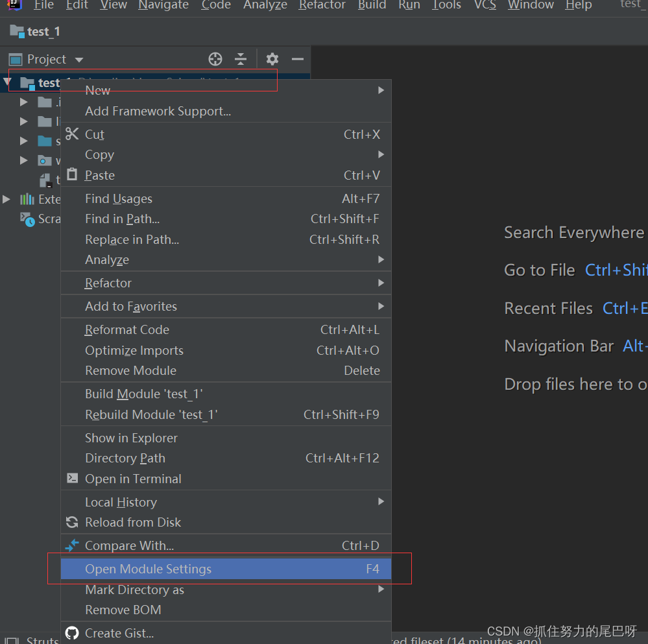Expand the External Libraries node
The height and width of the screenshot is (644, 648).
click(6, 200)
